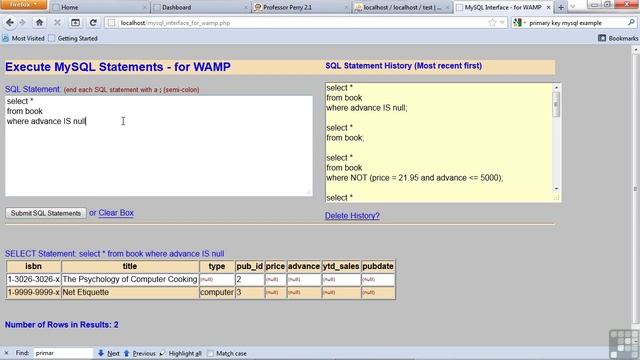Switch to Professor Perry 2.1 tab
The image size is (640, 360).
click(300, 7)
